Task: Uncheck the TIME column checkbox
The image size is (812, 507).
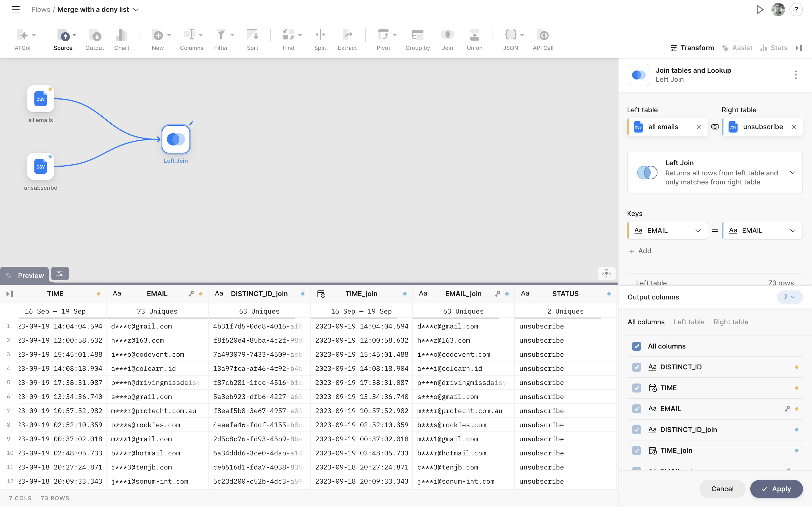Action: click(636, 388)
